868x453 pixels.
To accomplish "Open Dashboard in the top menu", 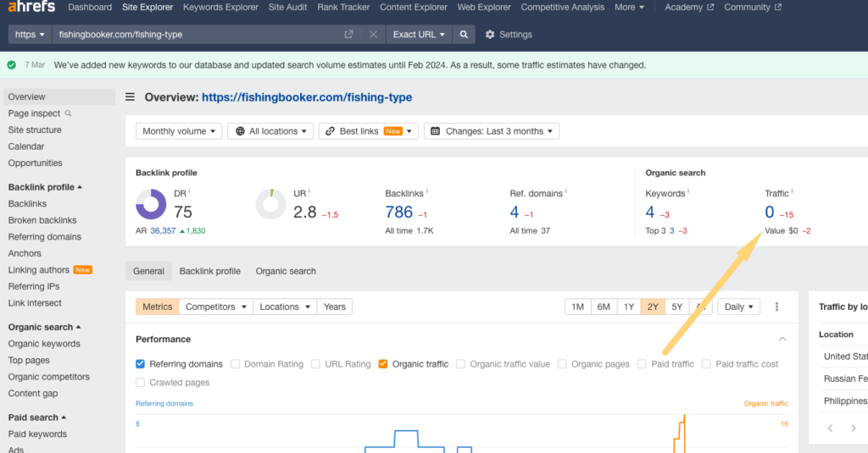I will pos(90,7).
